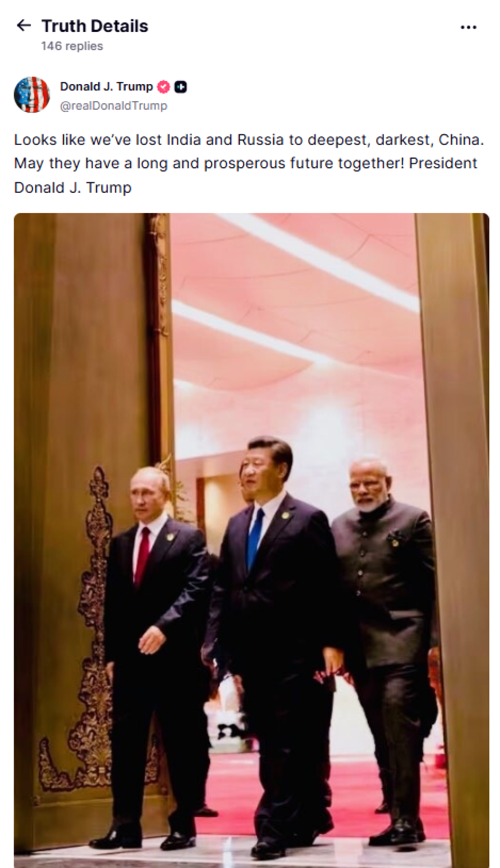Go back using the left arrow
Image resolution: width=500 pixels, height=868 pixels.
(x=24, y=26)
